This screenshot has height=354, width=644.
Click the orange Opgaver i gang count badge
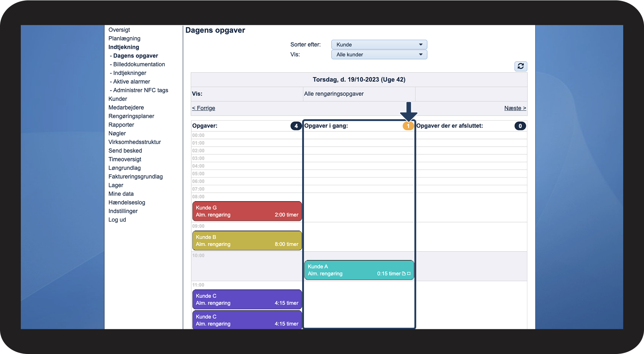(408, 126)
